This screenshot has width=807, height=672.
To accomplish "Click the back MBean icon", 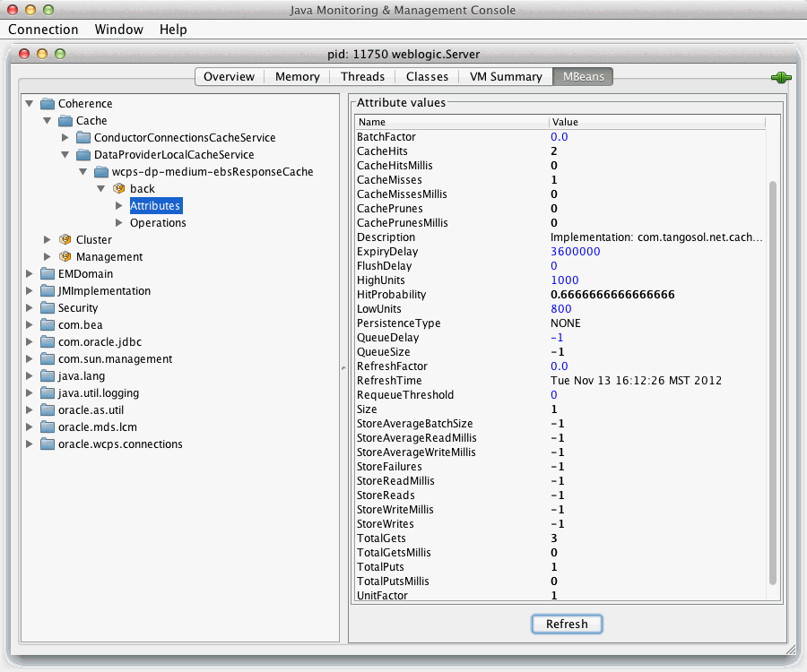I will [x=119, y=189].
